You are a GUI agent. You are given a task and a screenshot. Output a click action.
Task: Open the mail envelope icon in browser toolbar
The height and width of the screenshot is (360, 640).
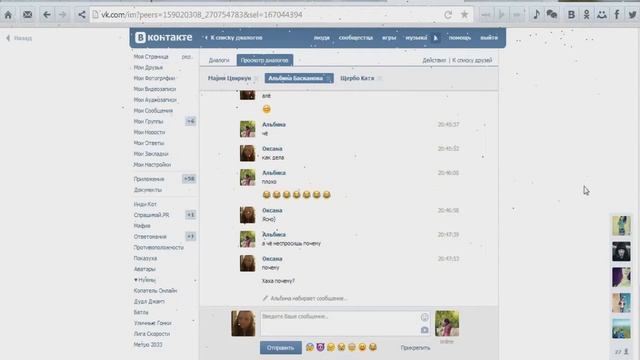(27, 15)
